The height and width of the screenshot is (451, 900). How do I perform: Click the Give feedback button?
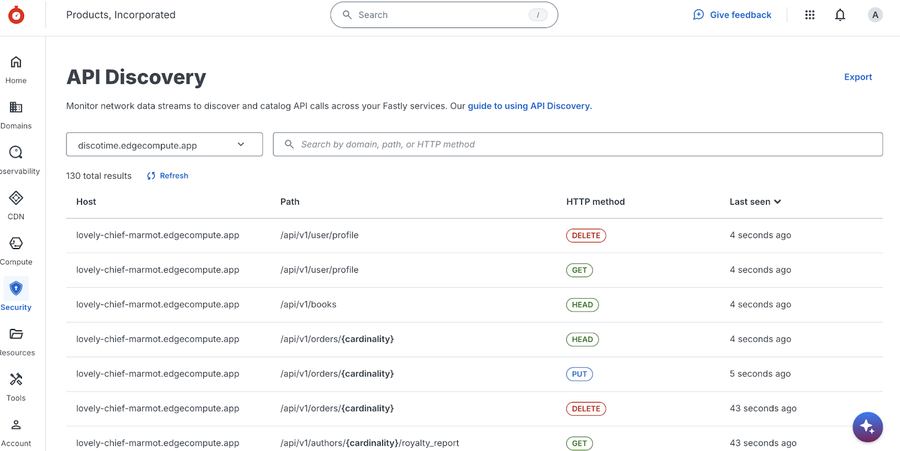732,15
